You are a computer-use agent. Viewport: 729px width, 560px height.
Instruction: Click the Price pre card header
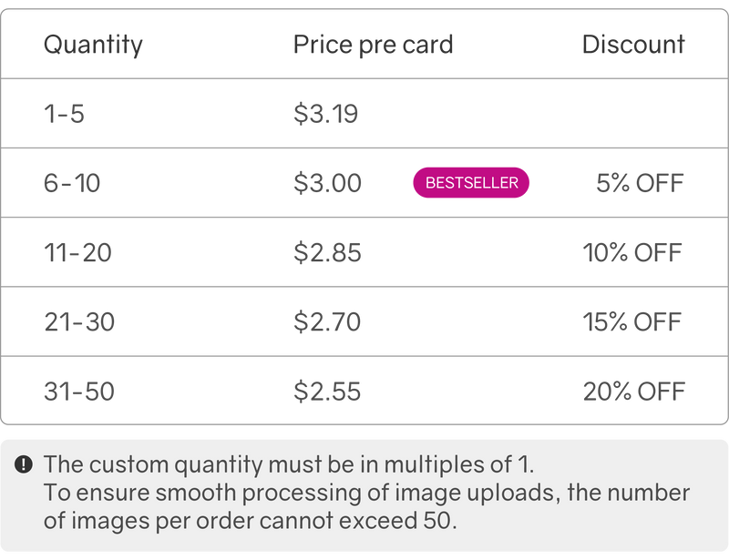(x=373, y=45)
